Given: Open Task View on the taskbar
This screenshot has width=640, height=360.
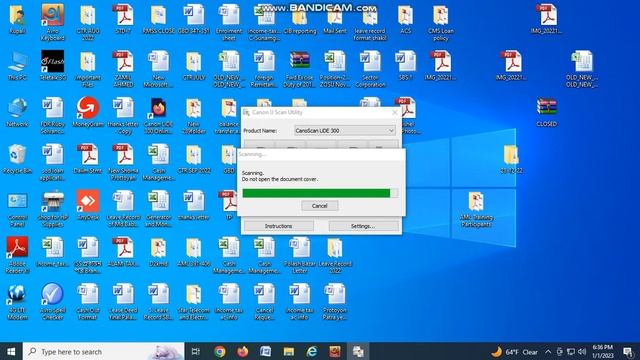Looking at the screenshot, I should pyautogui.click(x=196, y=351).
